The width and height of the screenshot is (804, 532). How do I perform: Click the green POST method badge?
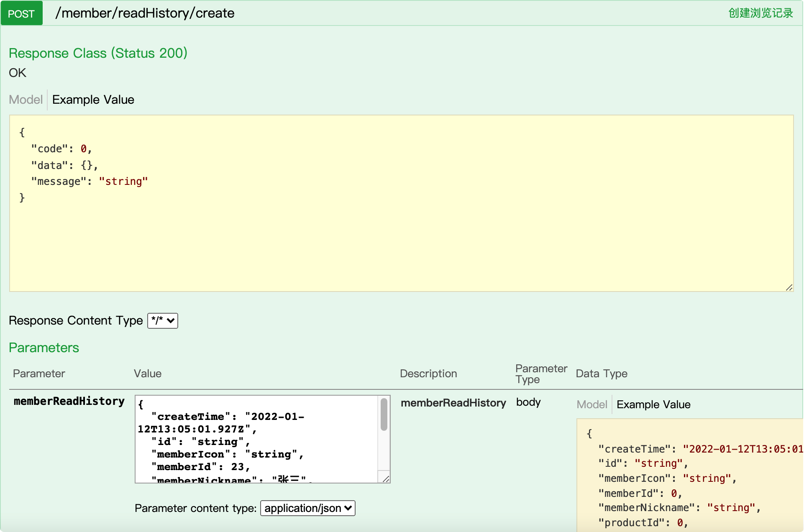21,13
